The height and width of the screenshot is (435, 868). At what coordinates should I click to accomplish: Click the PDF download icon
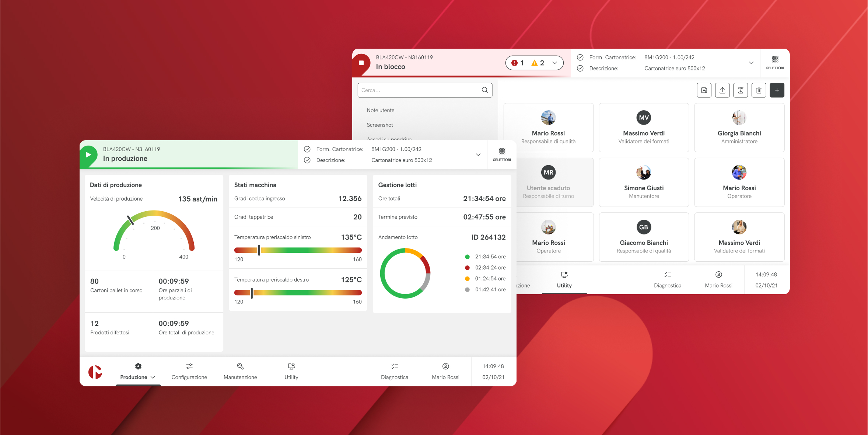pos(740,90)
